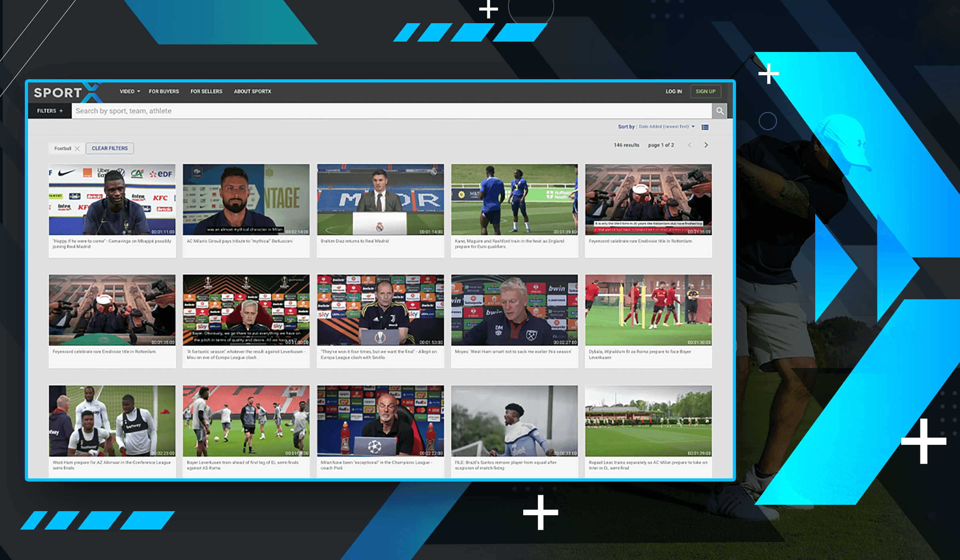Click the magnifying glass search icon

(x=720, y=111)
